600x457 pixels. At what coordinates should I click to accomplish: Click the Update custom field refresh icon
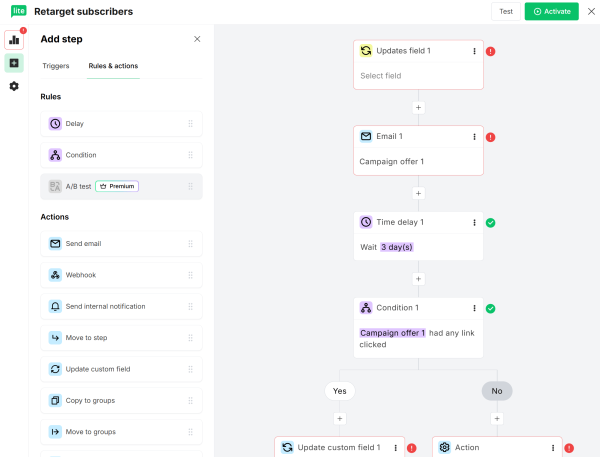tap(55, 369)
